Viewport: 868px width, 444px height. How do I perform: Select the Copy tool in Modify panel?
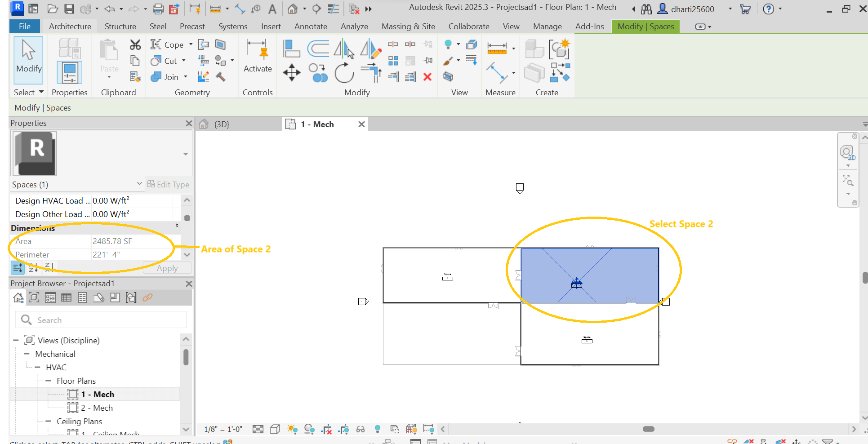[319, 73]
